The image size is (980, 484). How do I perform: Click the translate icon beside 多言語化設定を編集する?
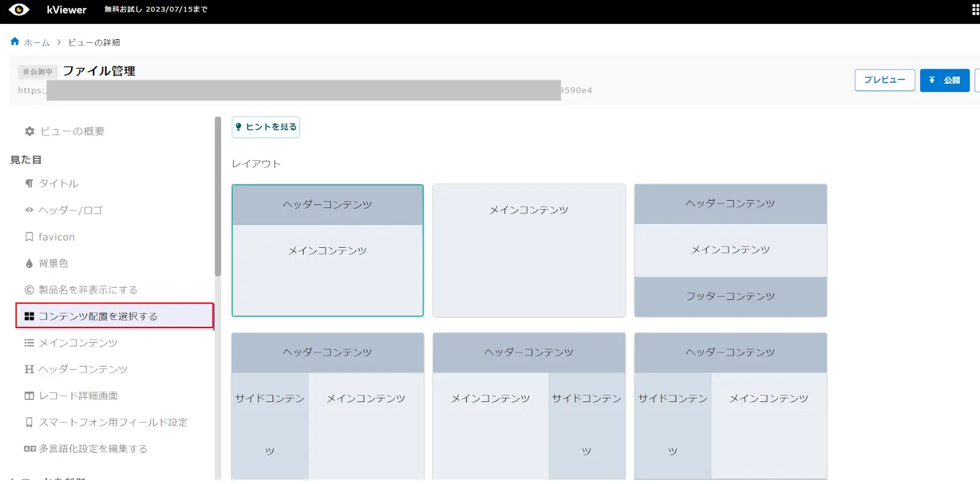tap(29, 449)
